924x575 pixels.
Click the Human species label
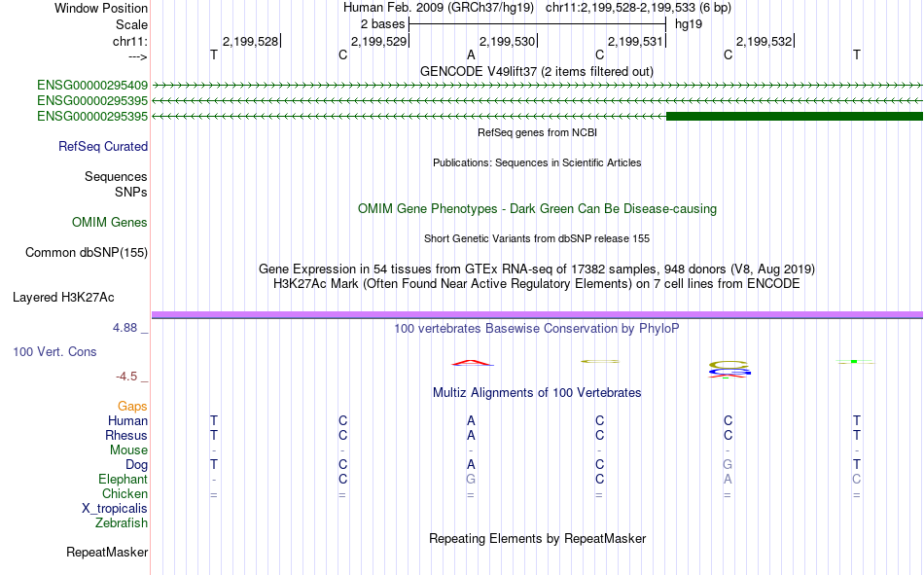coord(127,420)
